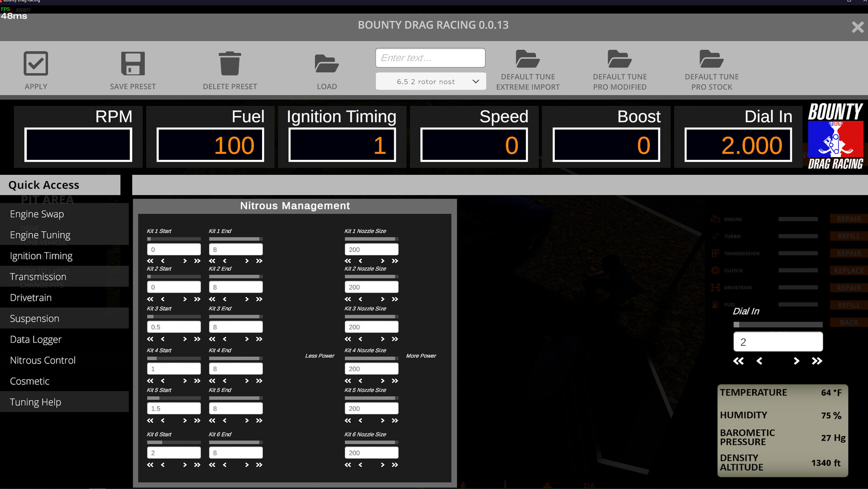Click the Repair button for Transmission

click(x=849, y=253)
